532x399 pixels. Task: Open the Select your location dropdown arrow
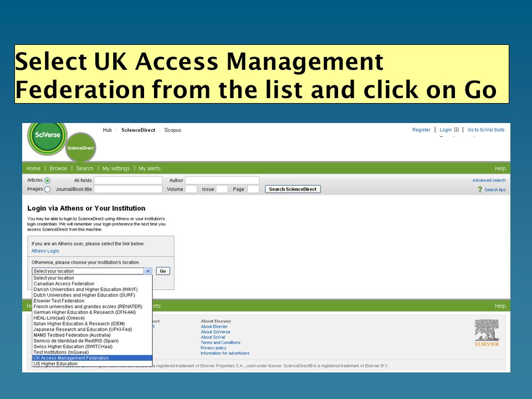[147, 271]
